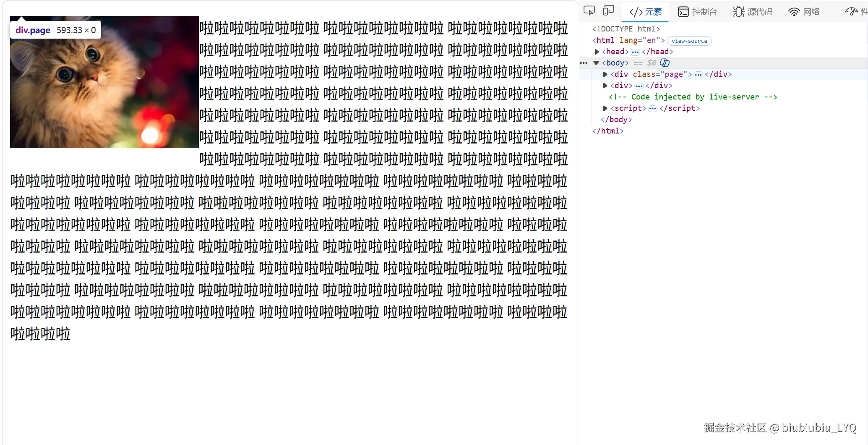Viewport: 868px width, 445px height.
Task: Switch to the 源代码 (Sources) tab
Action: (753, 12)
